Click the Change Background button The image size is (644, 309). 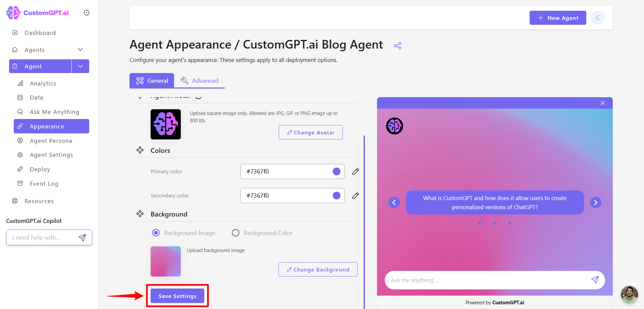[x=318, y=269]
